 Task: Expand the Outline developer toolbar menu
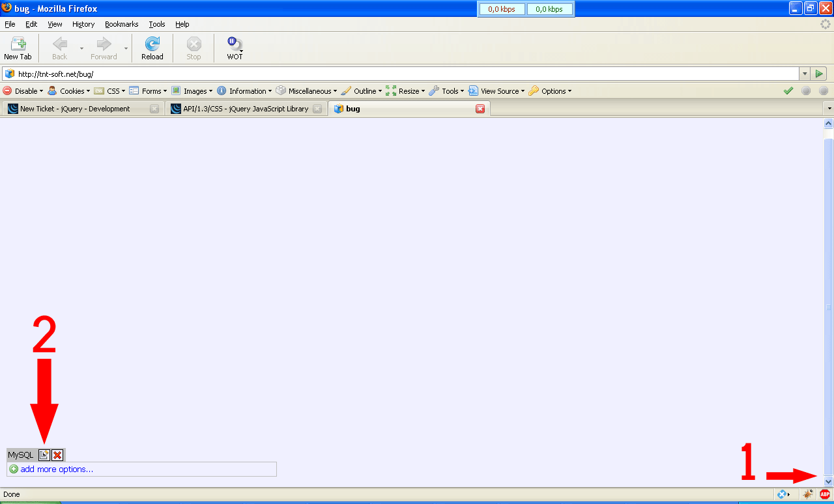pos(361,91)
